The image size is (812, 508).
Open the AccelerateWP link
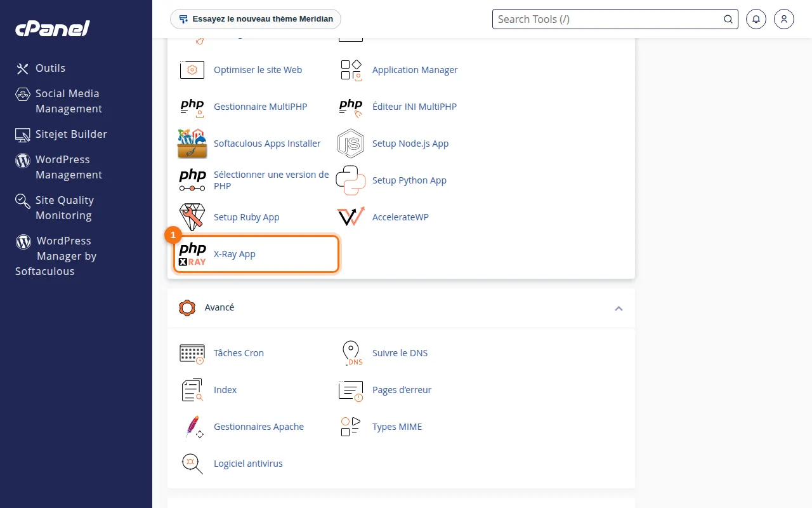[400, 217]
